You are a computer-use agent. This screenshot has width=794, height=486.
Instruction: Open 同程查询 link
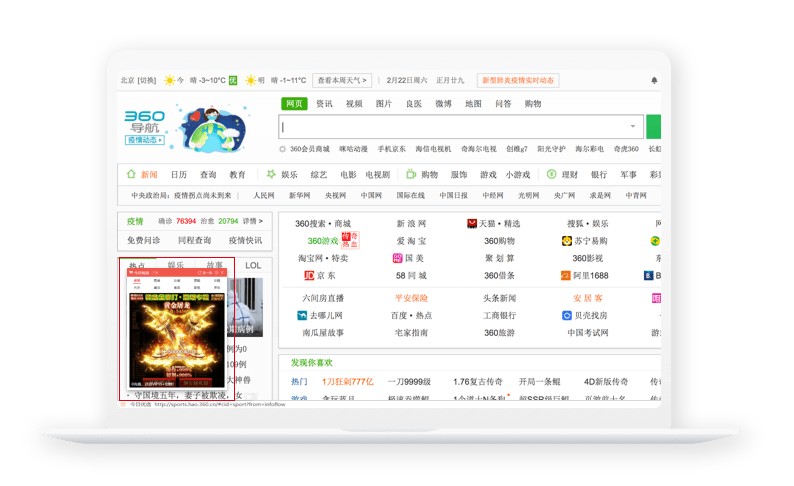tap(194, 240)
